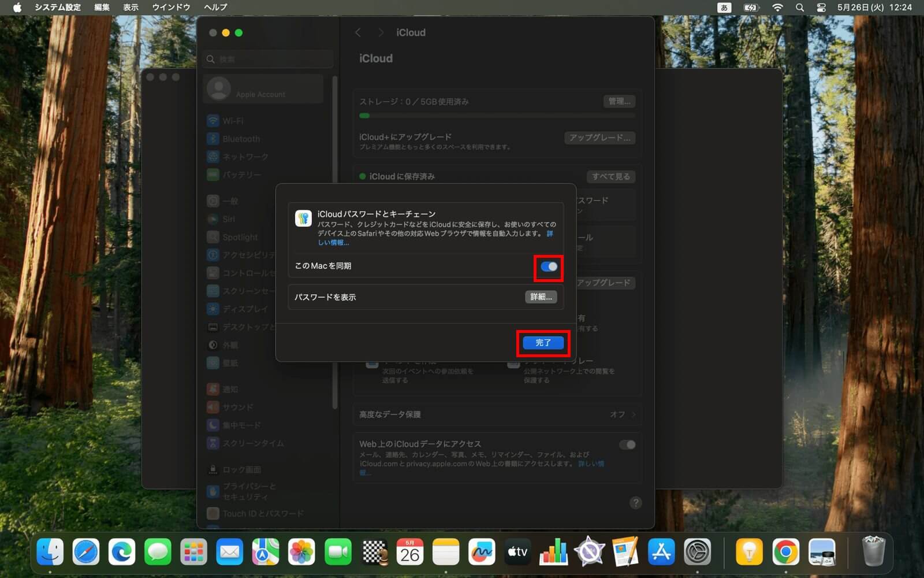The width and height of the screenshot is (924, 578).
Task: Open the battery status menu
Action: click(x=751, y=8)
